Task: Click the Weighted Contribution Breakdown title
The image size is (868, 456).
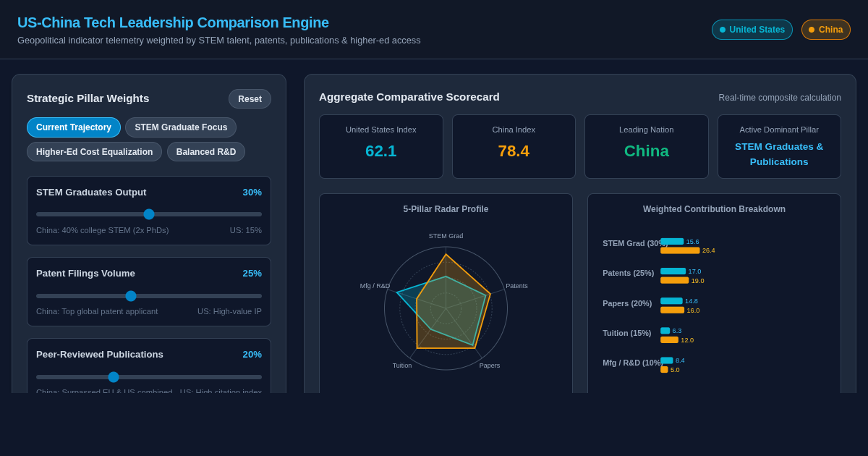Action: click(x=714, y=209)
